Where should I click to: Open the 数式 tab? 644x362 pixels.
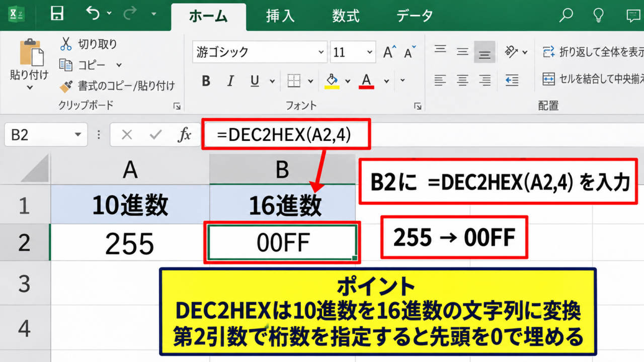coord(346,16)
